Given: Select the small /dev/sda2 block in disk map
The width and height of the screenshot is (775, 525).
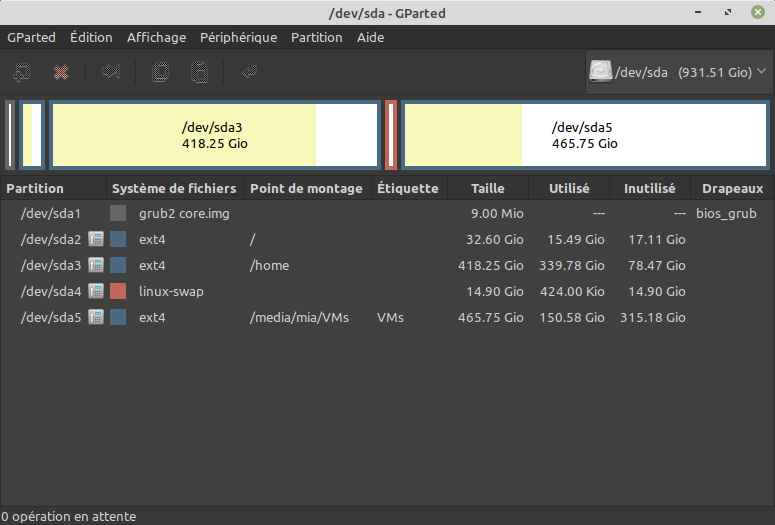Looking at the screenshot, I should point(32,135).
